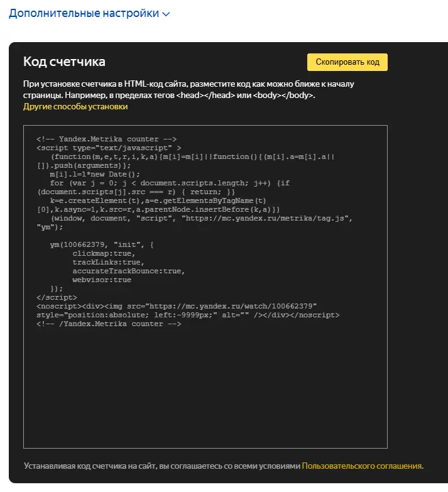The height and width of the screenshot is (492, 448).
Task: Click the 'Устанавливая код счетчика на сайт' agreement text
Action: coord(162,466)
